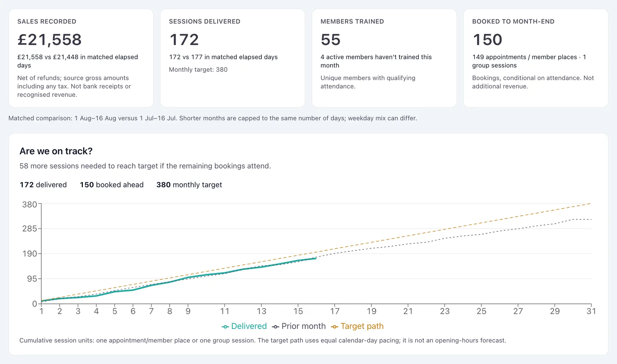Click the "Cumulative session units" chart footnote
Image resolution: width=617 pixels, height=364 pixels.
coord(263,340)
